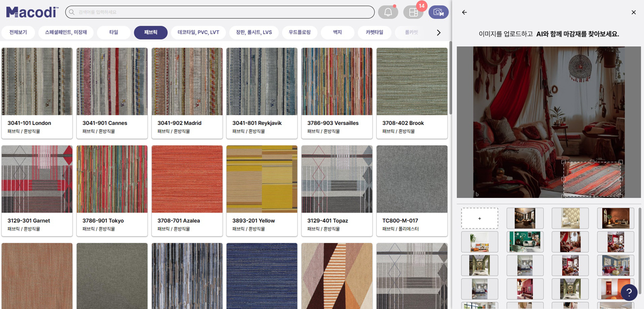Image resolution: width=644 pixels, height=309 pixels.
Task: Choose the green wall living room thumbnail
Action: [x=525, y=241]
